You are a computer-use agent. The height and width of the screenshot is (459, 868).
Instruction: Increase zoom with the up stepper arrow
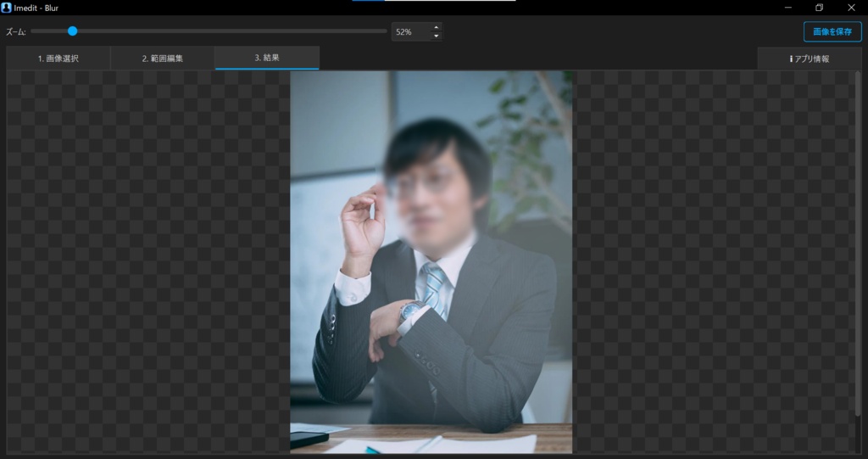[437, 27]
